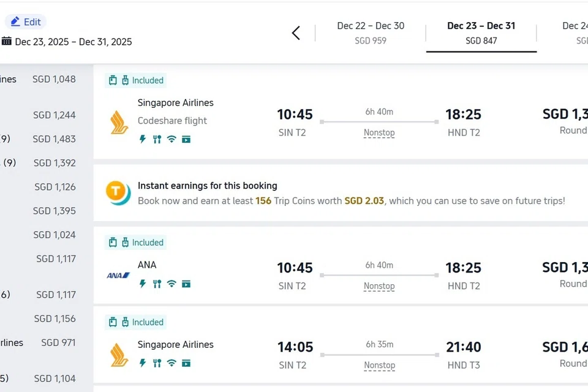Click the entertainment icon on the ANA flight
This screenshot has width=588, height=392.
coord(186,284)
